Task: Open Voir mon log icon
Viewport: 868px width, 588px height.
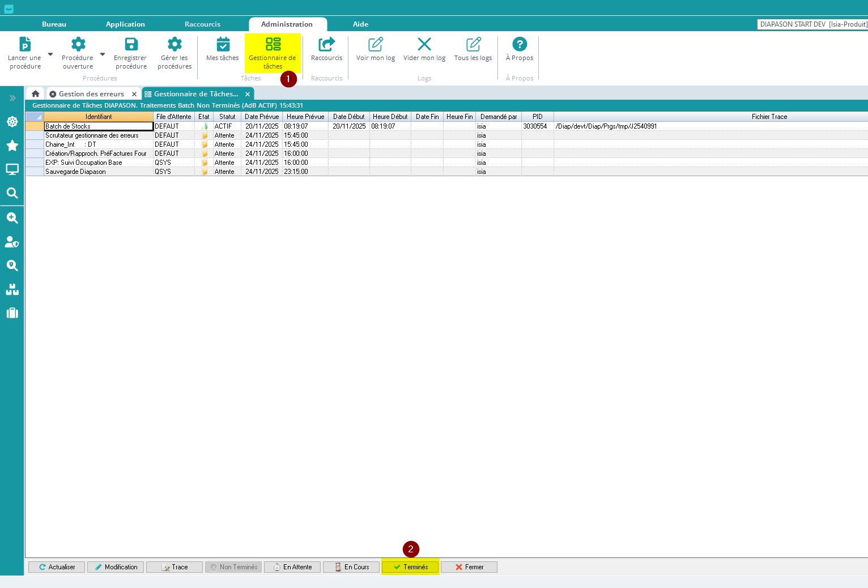Action: (375, 44)
